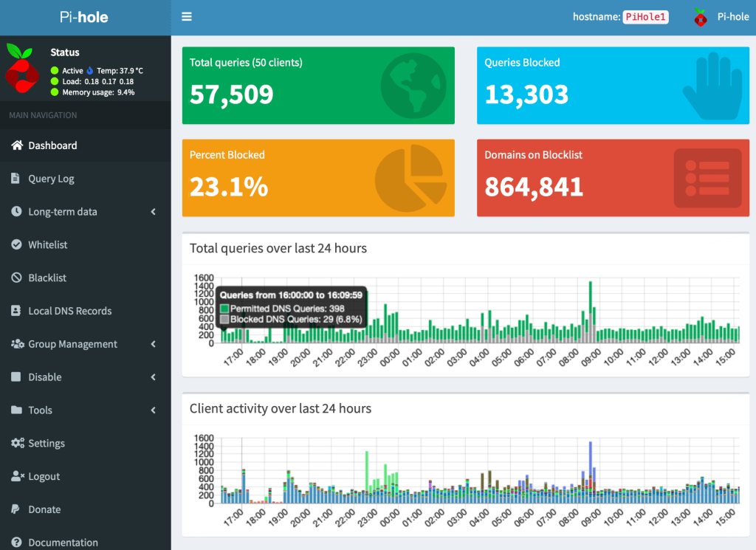This screenshot has width=756, height=550.
Task: Click the tall 09:00 bar in the total queries chart
Action: pyautogui.click(x=591, y=310)
